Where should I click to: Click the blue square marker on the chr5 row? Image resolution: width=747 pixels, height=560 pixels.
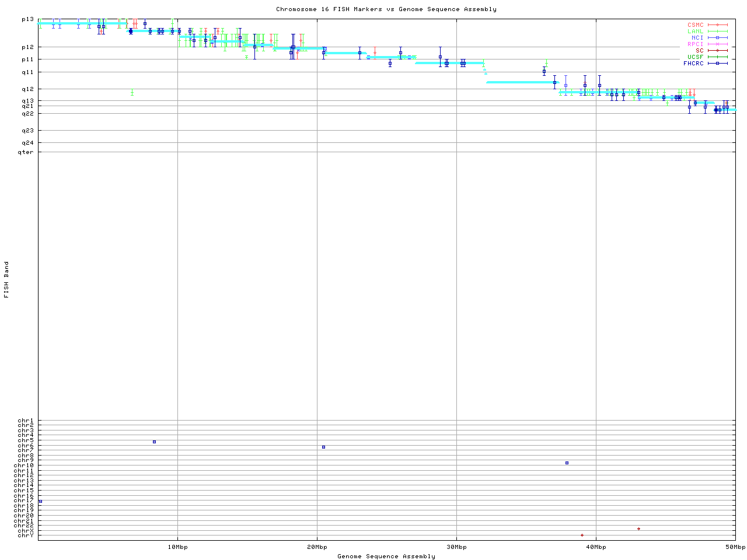(x=154, y=442)
